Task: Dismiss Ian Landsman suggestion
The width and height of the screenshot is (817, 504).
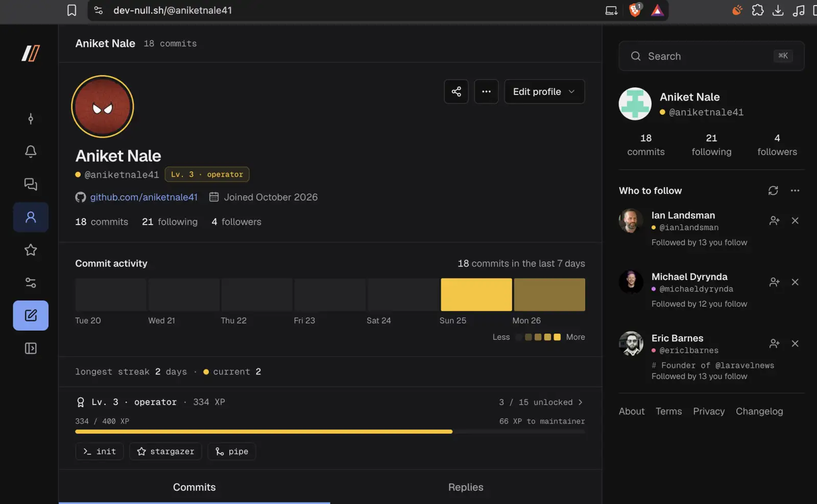Action: tap(795, 220)
